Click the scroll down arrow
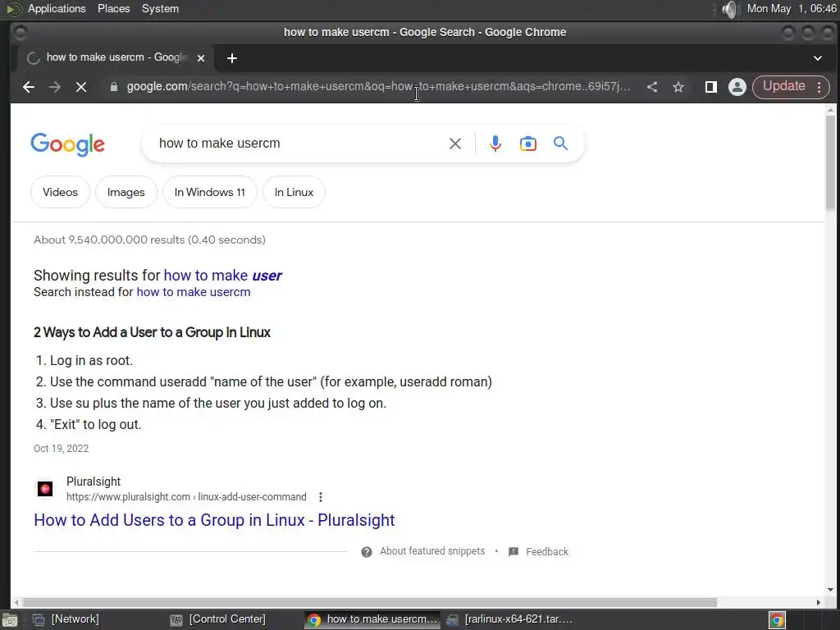This screenshot has width=840, height=630. click(830, 590)
